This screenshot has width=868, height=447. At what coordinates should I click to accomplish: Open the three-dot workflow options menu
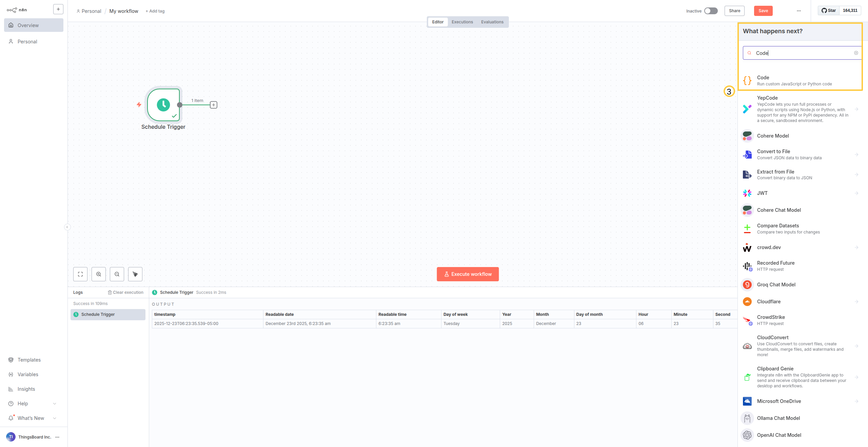(x=799, y=11)
